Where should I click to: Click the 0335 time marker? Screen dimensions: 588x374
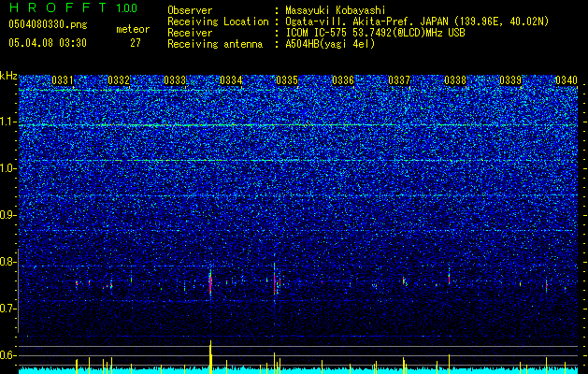[x=287, y=80]
